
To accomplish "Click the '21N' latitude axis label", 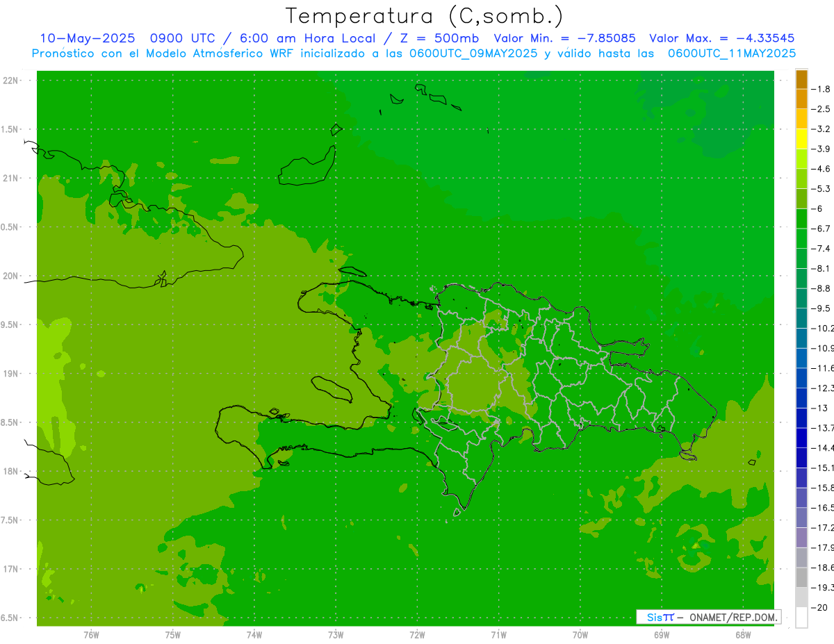I will pos(10,178).
